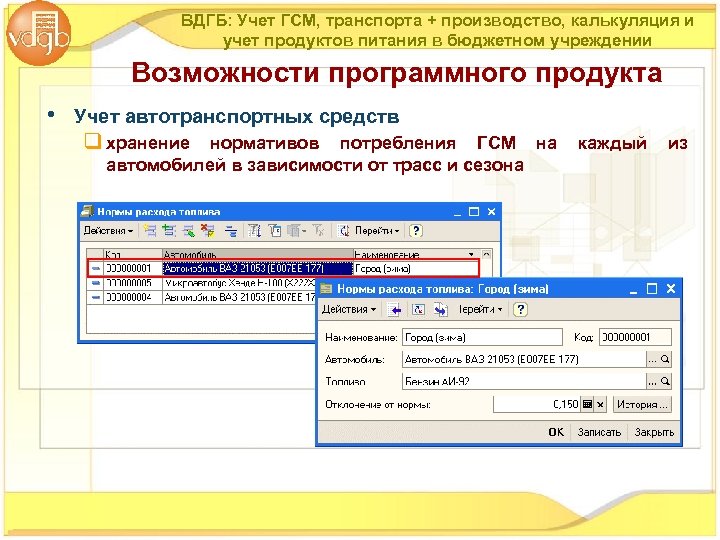Minimize the Нормы расхода топлива list window

click(457, 212)
